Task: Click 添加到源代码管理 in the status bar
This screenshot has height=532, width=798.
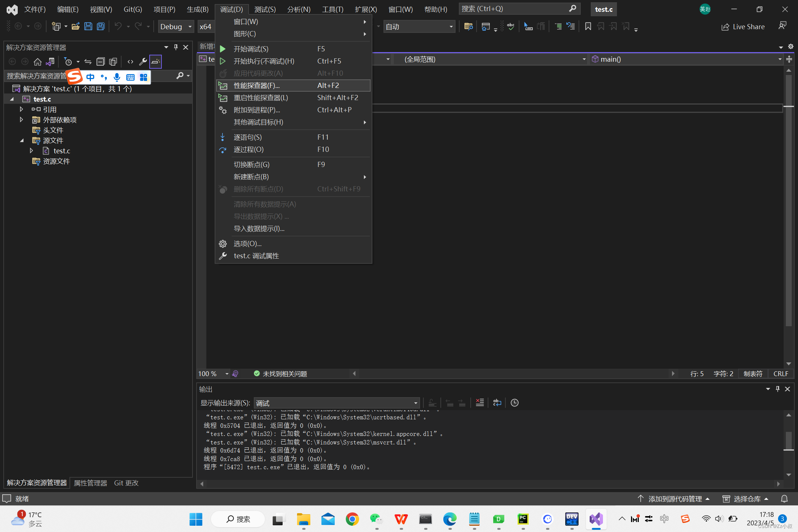Action: pyautogui.click(x=675, y=498)
